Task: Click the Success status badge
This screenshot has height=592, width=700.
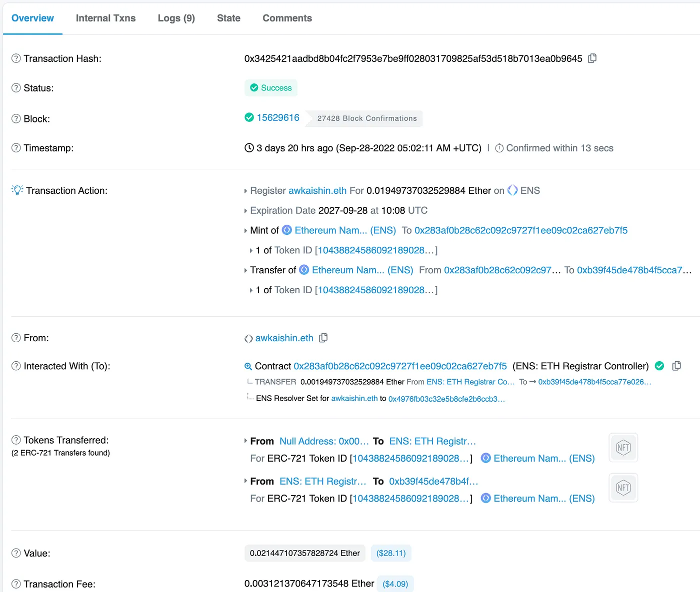Action: 271,88
